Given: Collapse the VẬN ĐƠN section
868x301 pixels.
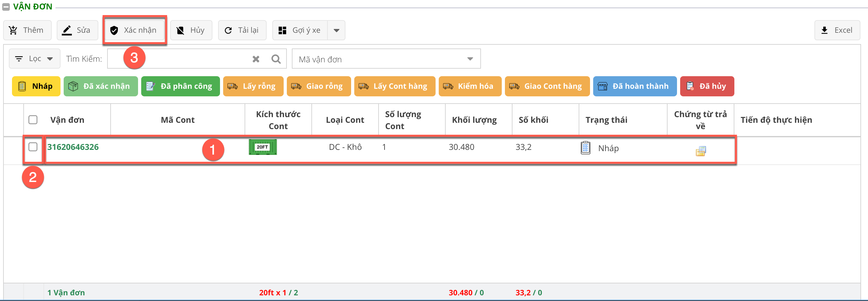Looking at the screenshot, I should [x=6, y=7].
